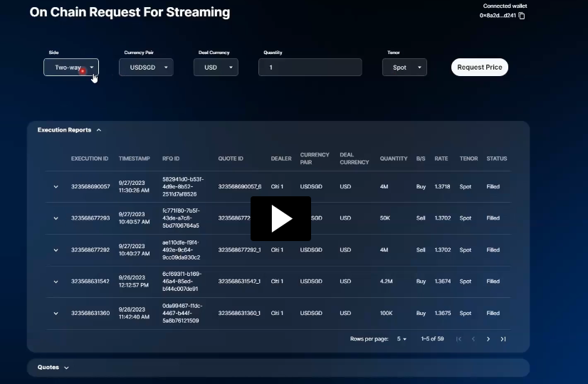
Task: Click the rate 1.3675 cell
Action: (443, 313)
